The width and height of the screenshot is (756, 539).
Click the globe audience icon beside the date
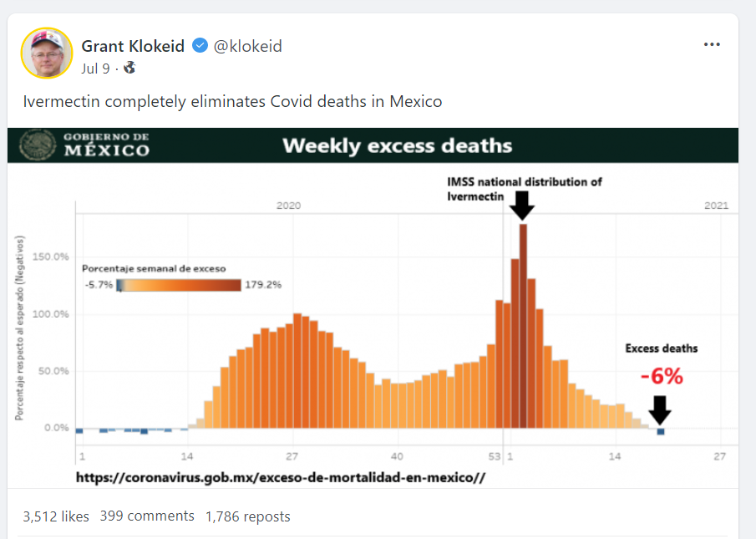(x=129, y=68)
